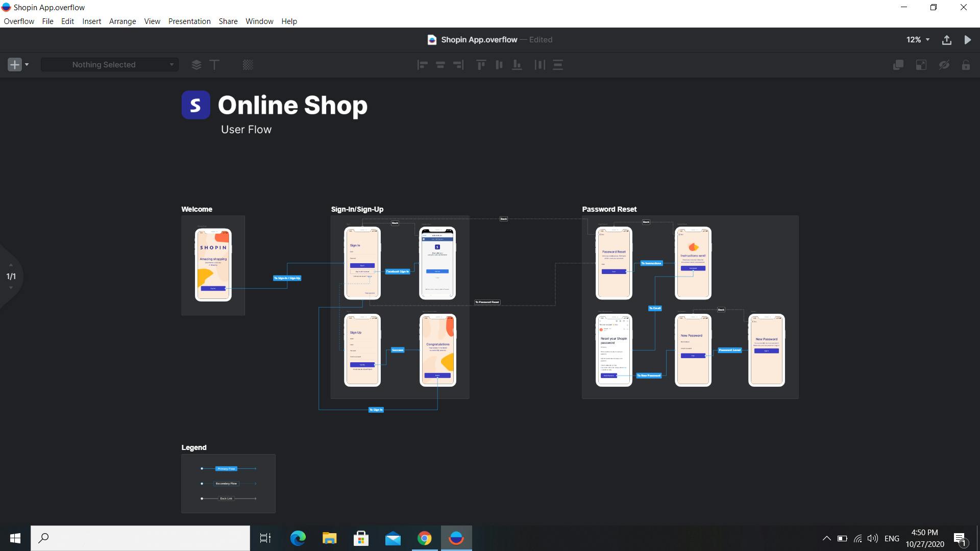Screen dimensions: 980x551
Task: Click the To Sign-In / Sign-Up connector label
Action: point(287,278)
